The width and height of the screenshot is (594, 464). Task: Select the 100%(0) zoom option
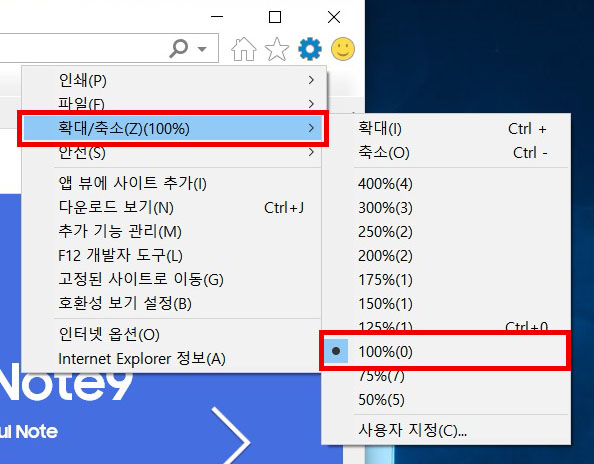[445, 351]
